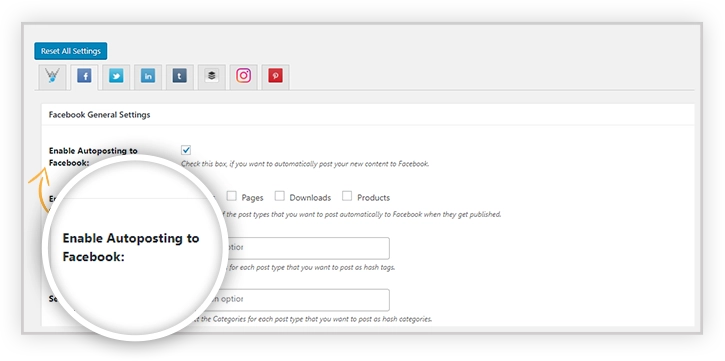
Task: Check the Pages post type checkbox
Action: coord(232,196)
